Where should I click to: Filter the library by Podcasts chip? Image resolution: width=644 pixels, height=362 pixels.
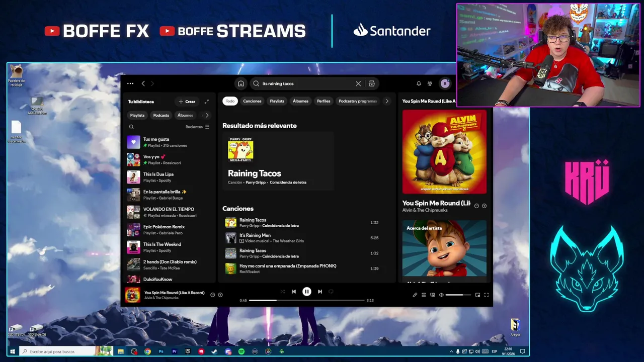[161, 115]
